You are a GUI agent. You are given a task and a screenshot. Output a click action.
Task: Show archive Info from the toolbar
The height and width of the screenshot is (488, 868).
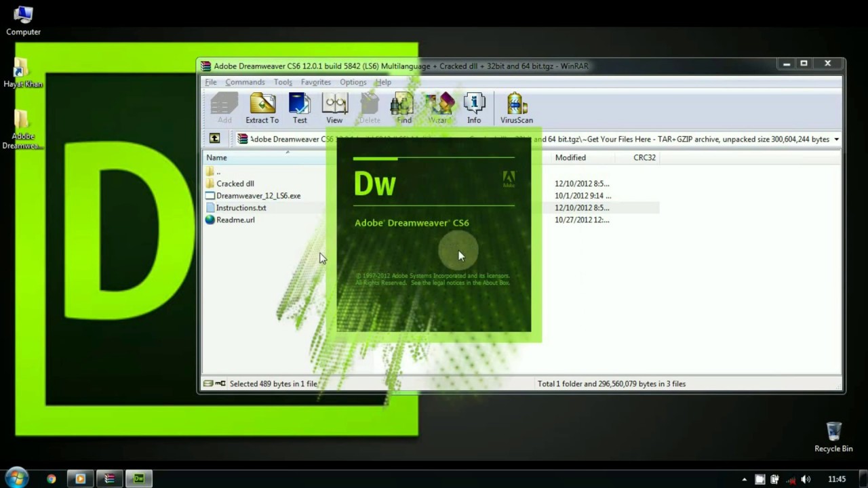[474, 108]
